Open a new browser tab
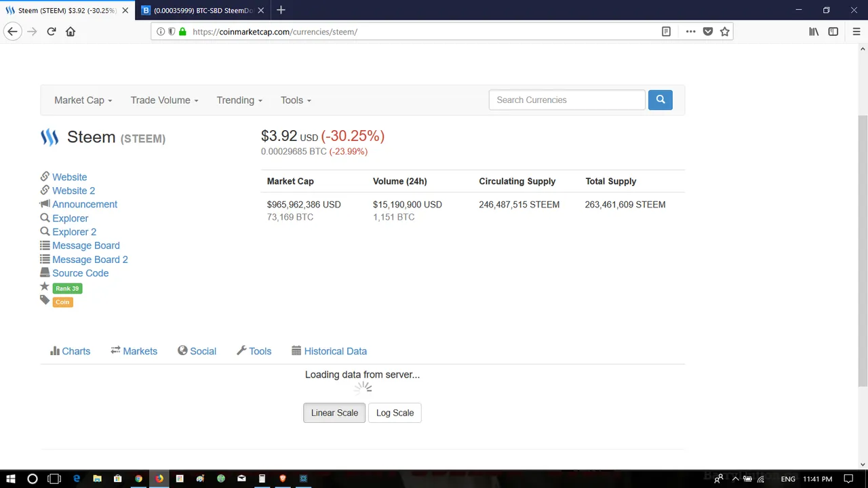The width and height of the screenshot is (868, 488). point(281,10)
